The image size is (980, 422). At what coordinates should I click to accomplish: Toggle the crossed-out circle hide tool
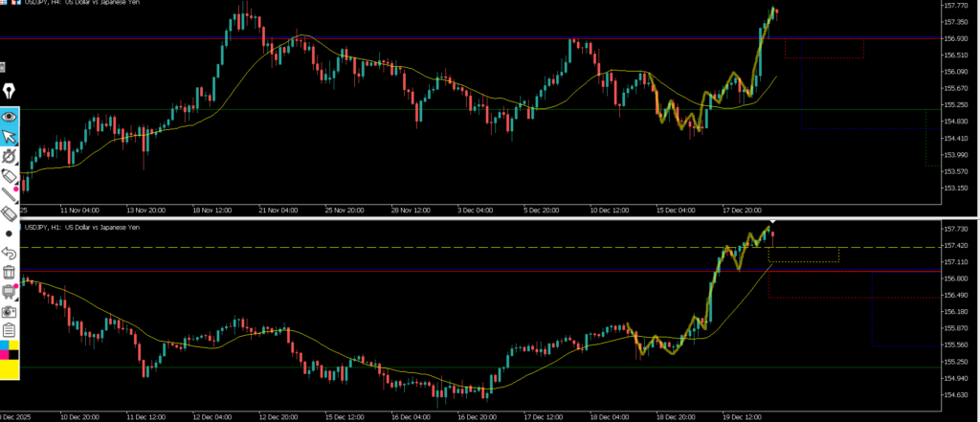point(10,156)
